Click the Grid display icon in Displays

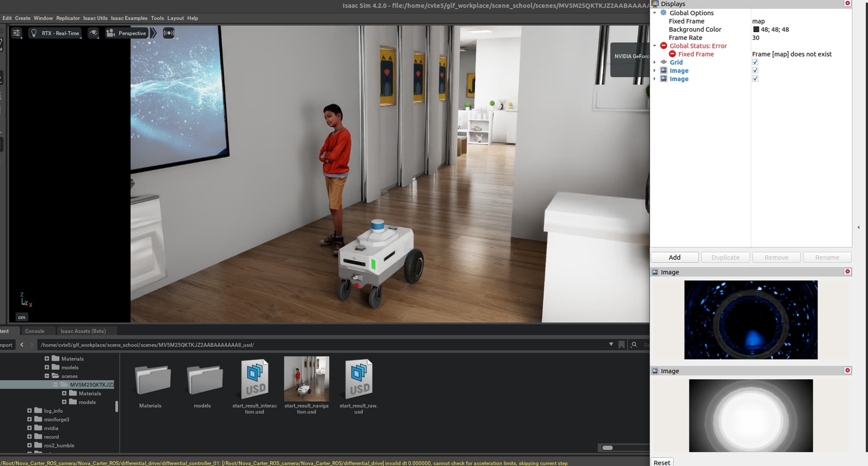pyautogui.click(x=664, y=62)
